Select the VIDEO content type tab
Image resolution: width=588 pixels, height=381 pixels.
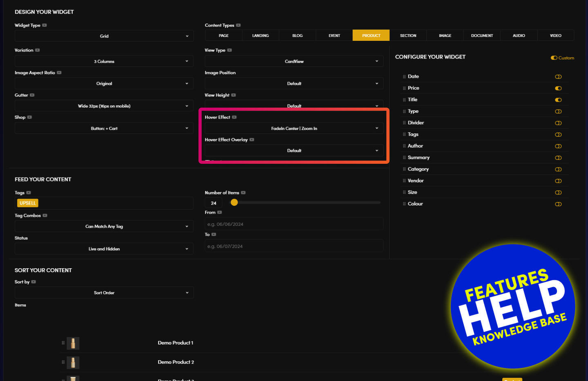(x=555, y=36)
